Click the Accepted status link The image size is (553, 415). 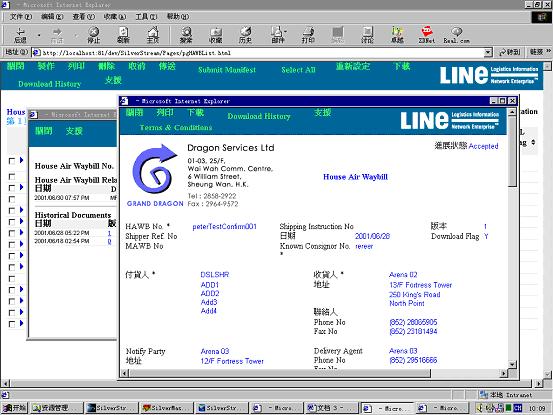pyautogui.click(x=483, y=146)
